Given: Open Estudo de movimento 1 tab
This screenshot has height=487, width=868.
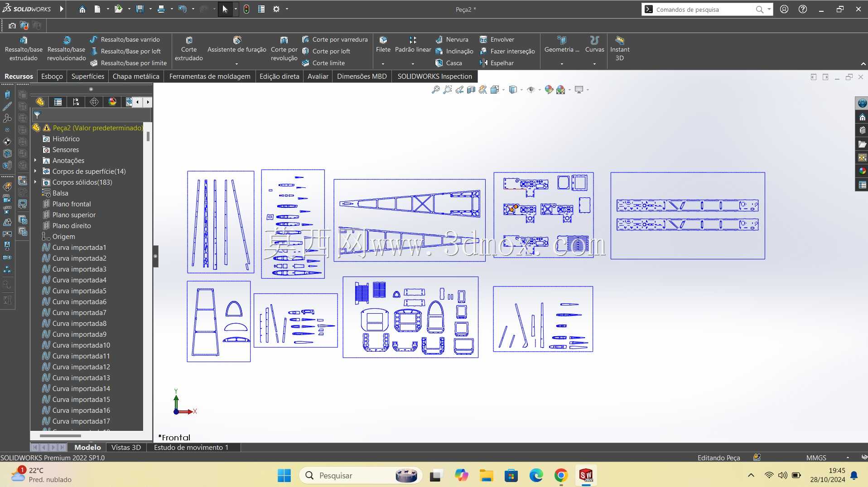Looking at the screenshot, I should 191,447.
